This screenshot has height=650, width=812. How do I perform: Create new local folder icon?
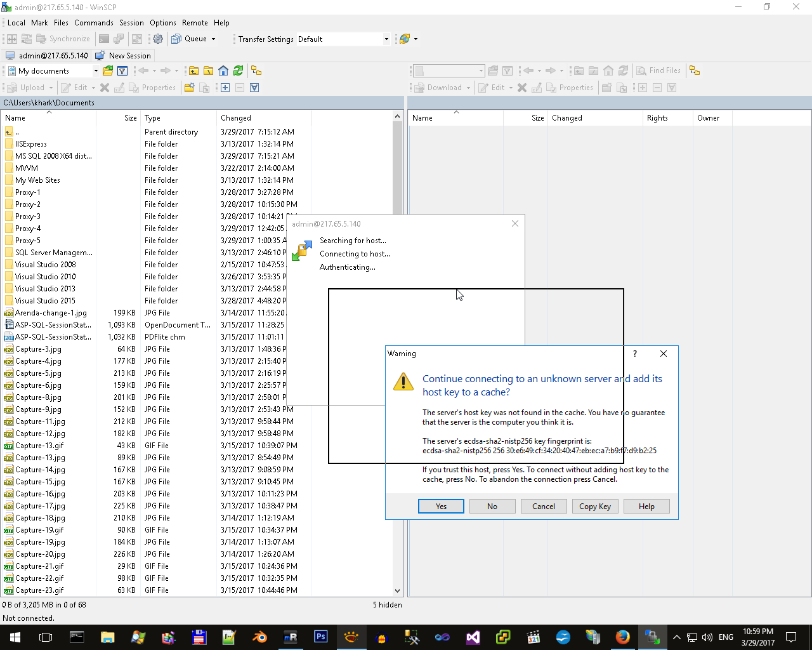click(x=189, y=88)
